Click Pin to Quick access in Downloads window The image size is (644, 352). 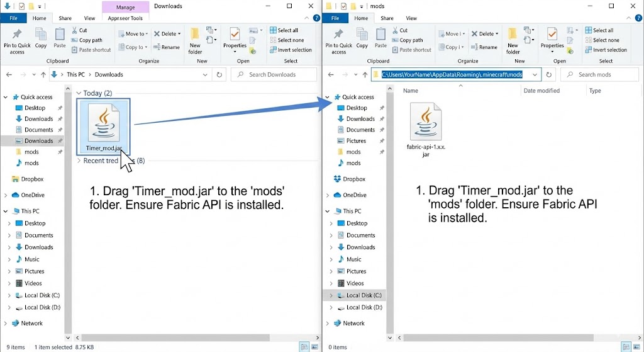click(x=17, y=41)
